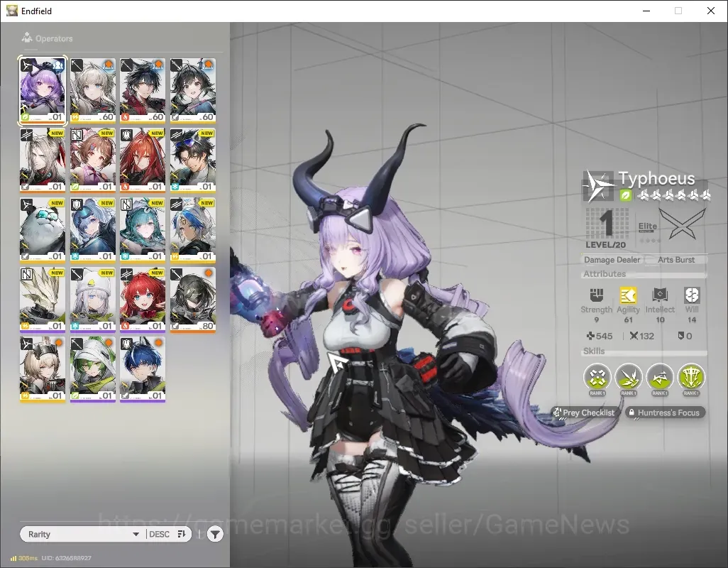Toggle the DESC sort direction
Viewport: 728px width, 568px height.
[x=159, y=534]
